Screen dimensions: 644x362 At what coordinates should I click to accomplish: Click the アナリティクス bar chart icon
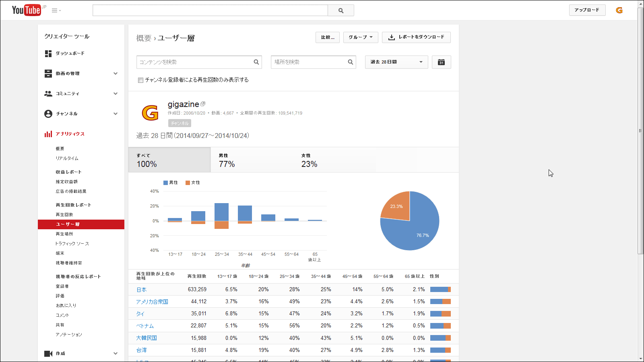[x=48, y=134]
